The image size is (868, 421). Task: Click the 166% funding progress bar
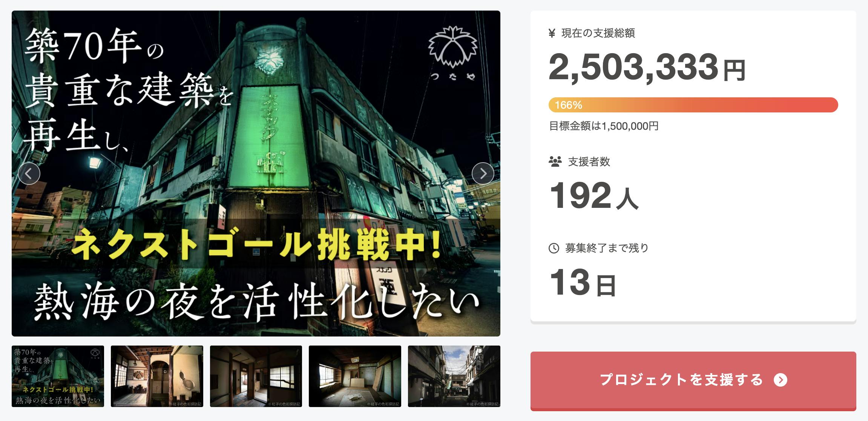(693, 105)
